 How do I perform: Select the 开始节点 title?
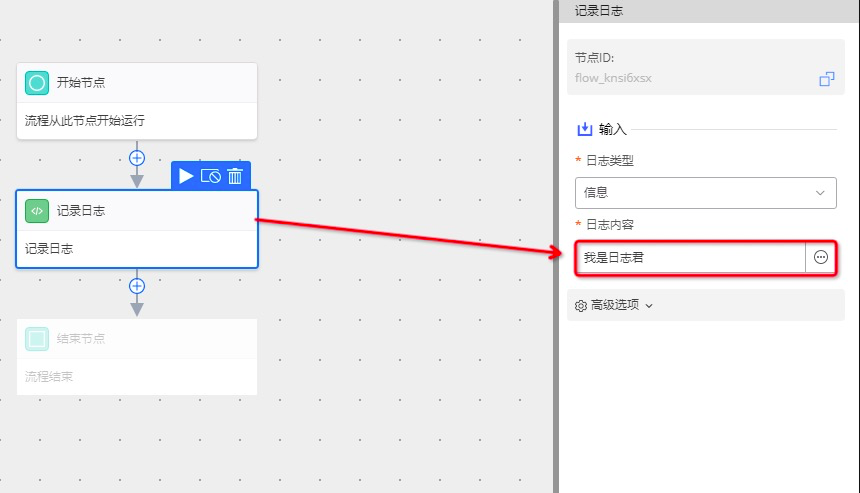[81, 83]
